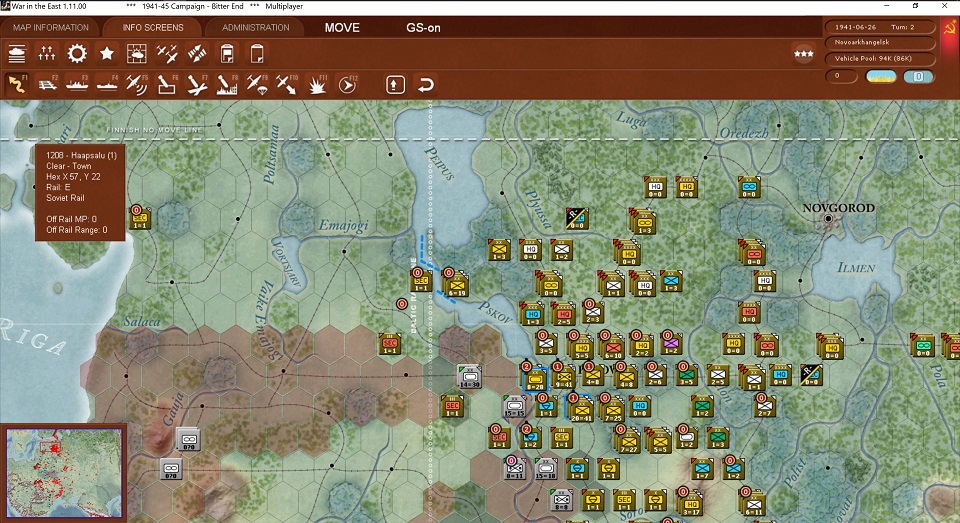Open the commander's report arrows icon
The height and width of the screenshot is (523, 960).
coord(47,54)
